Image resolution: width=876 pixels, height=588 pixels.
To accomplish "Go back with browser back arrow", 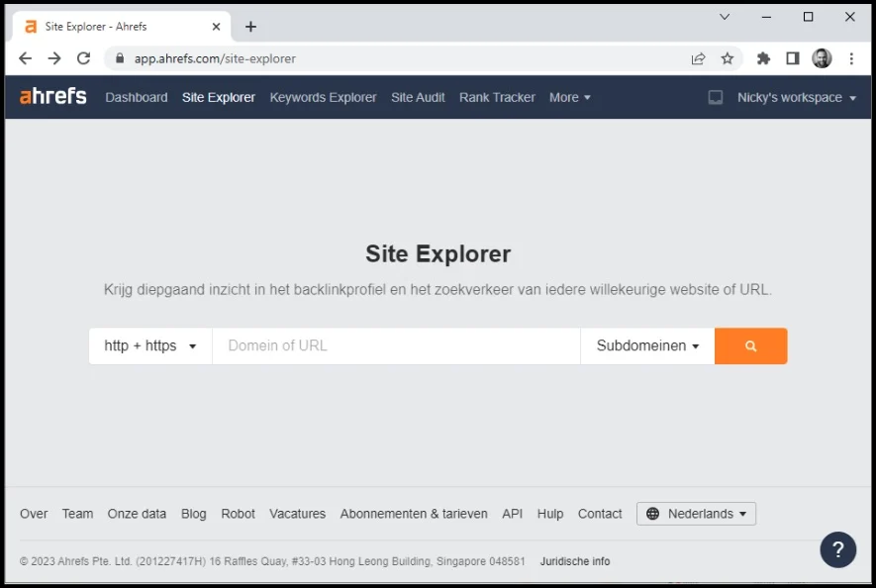I will point(25,58).
